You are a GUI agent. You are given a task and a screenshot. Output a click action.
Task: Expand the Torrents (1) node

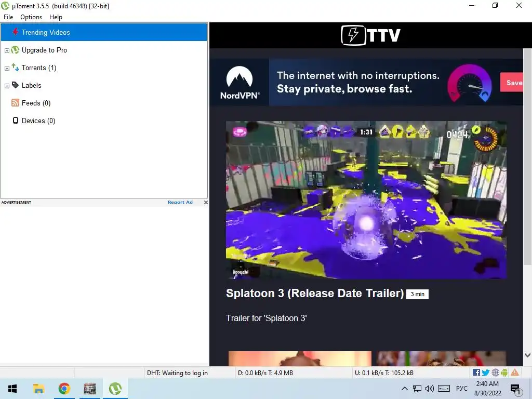[x=7, y=68]
